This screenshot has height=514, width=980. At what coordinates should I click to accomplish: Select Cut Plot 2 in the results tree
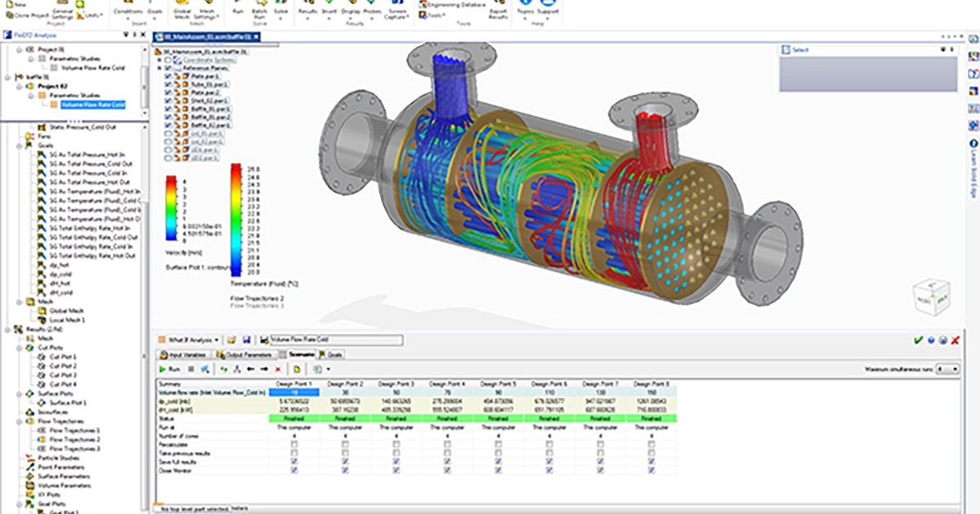(x=64, y=366)
